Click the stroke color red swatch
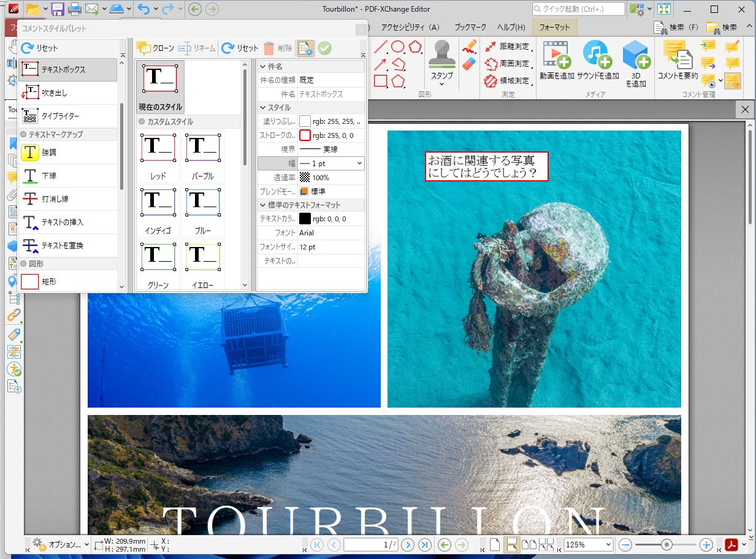Viewport: 756px width, 559px height. pyautogui.click(x=305, y=135)
